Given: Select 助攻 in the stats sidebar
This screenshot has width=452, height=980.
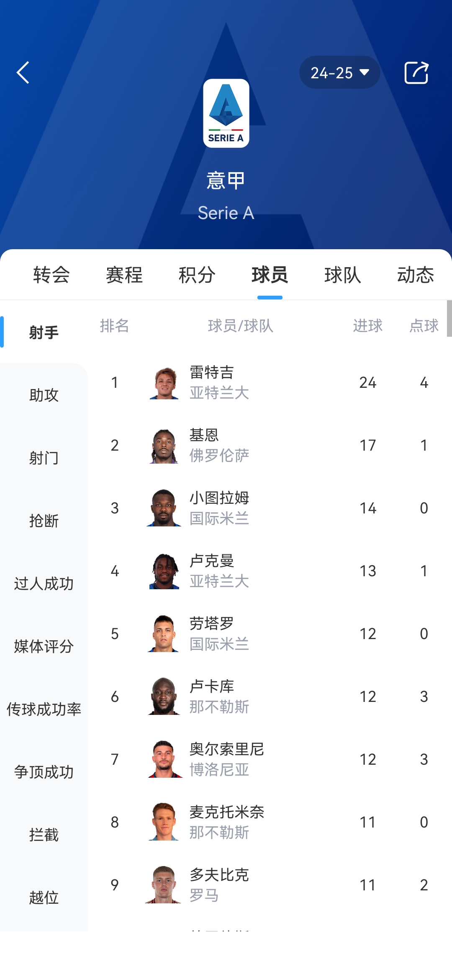Looking at the screenshot, I should 44,395.
